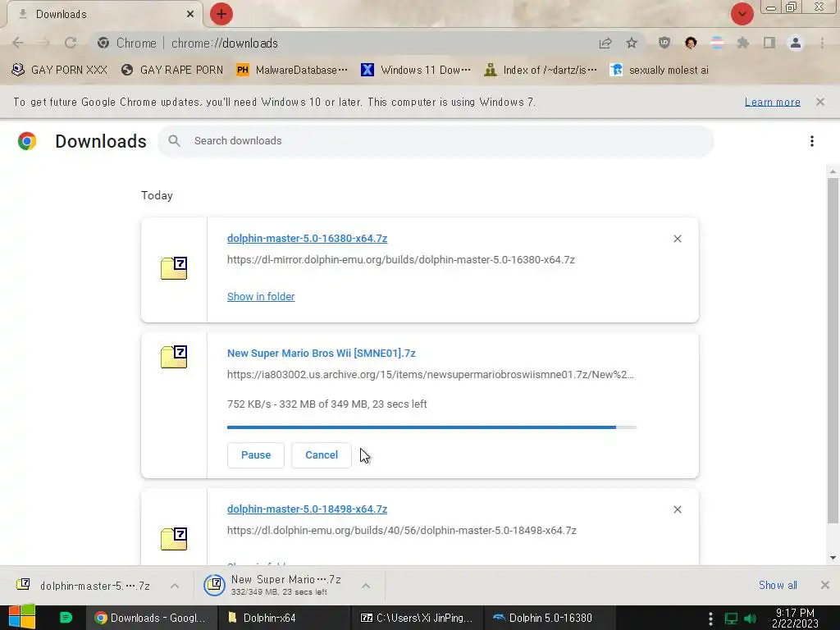Switch to the Dolphin-x64 folder taskbar window
Image resolution: width=840 pixels, height=630 pixels.
tap(284, 618)
